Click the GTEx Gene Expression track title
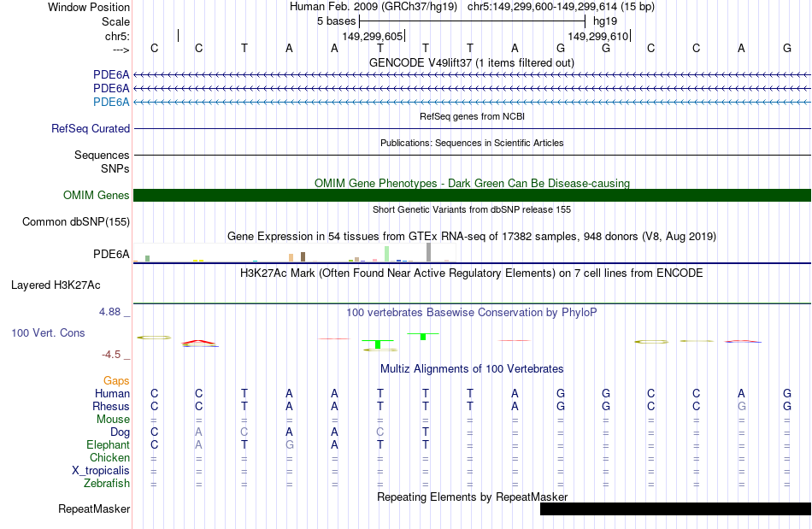The image size is (812, 529). tap(472, 236)
